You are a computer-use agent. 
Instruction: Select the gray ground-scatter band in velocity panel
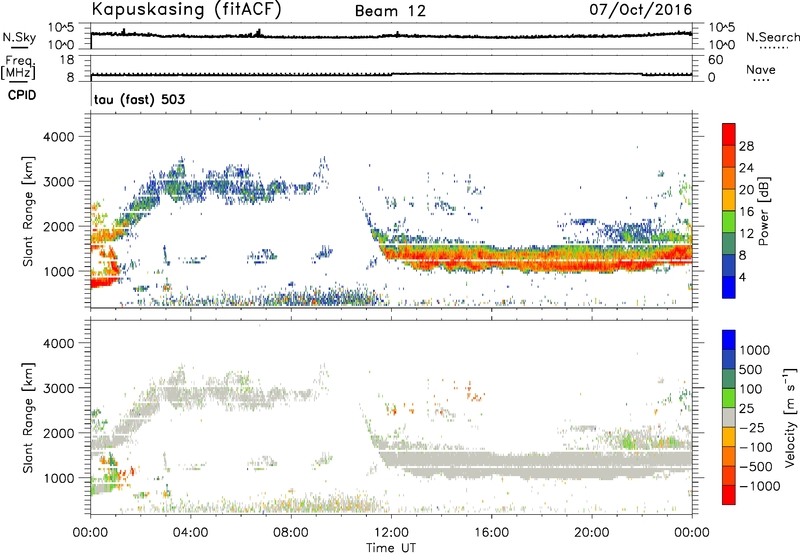click(x=536, y=464)
